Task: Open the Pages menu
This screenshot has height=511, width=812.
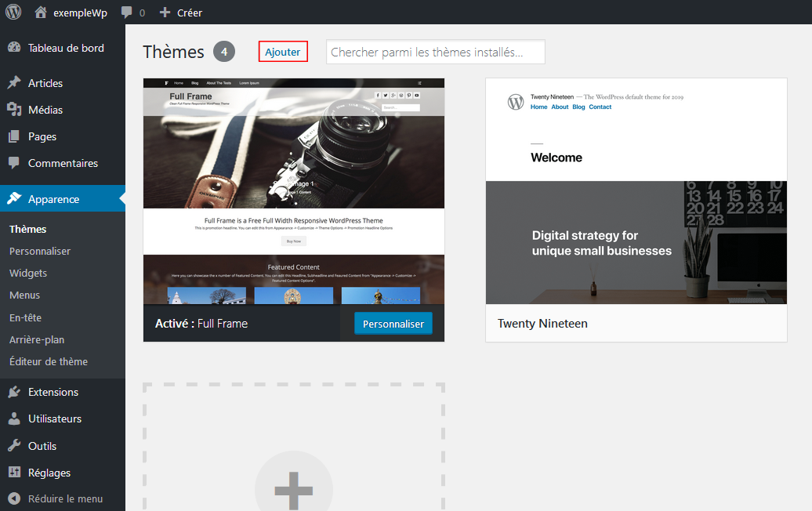Action: point(42,136)
